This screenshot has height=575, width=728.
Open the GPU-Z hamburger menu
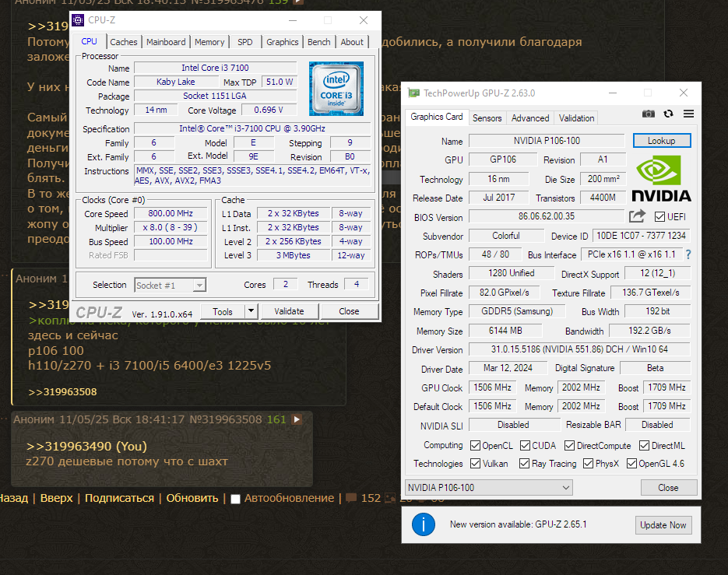(x=688, y=114)
